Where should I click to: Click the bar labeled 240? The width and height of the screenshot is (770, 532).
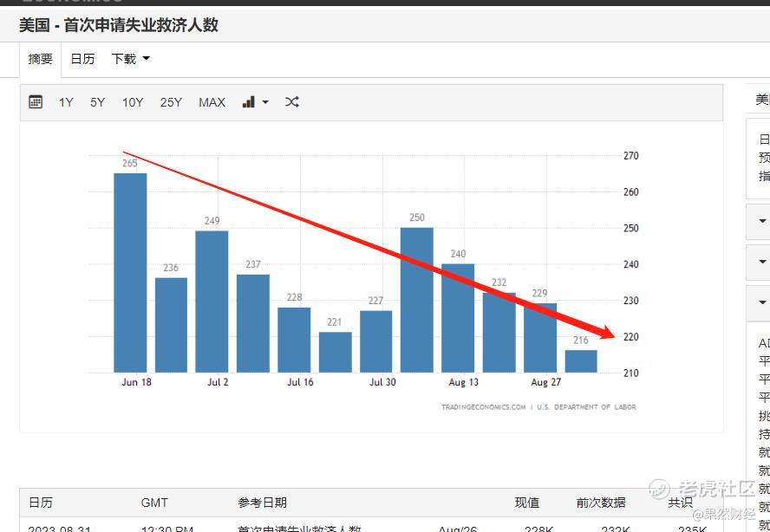tap(458, 318)
